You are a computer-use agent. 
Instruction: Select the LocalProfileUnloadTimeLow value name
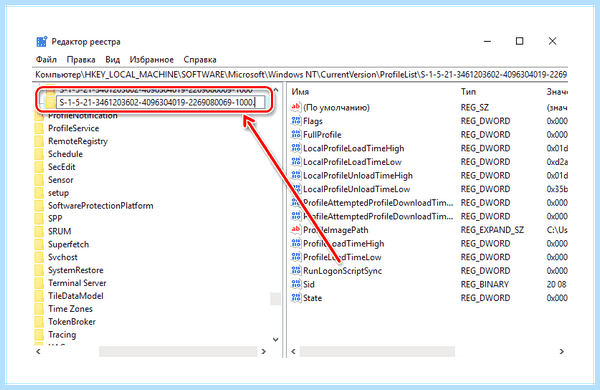tap(357, 189)
